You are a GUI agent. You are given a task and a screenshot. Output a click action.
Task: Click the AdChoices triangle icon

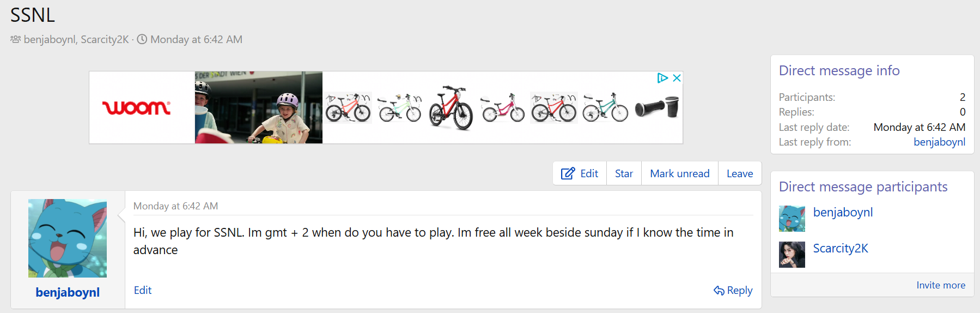point(662,78)
